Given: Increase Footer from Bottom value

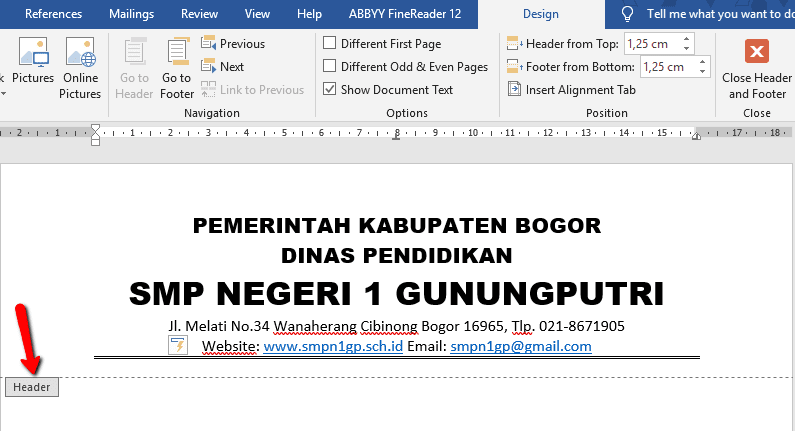Looking at the screenshot, I should tap(702, 62).
